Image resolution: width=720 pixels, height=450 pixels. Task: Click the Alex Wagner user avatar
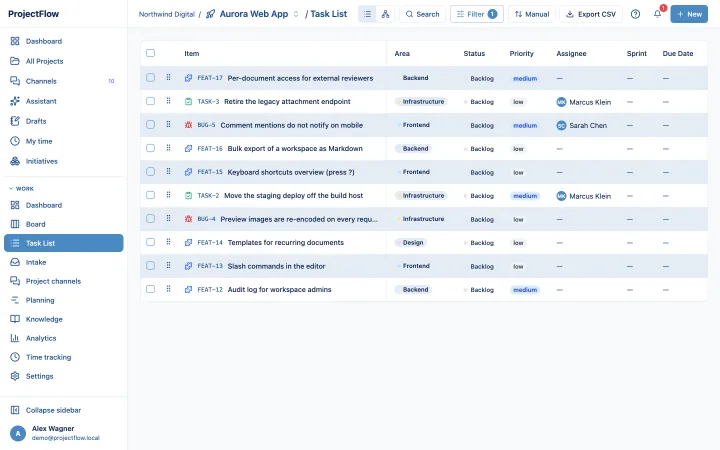click(18, 433)
